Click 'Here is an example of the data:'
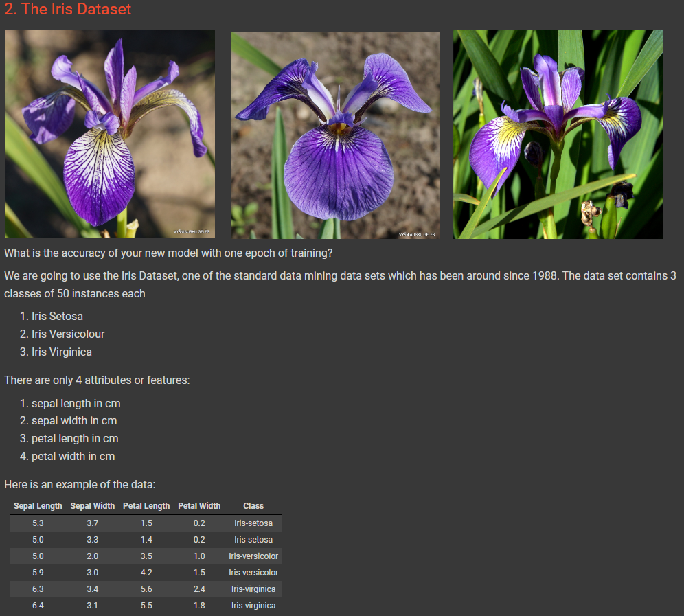 (x=80, y=485)
